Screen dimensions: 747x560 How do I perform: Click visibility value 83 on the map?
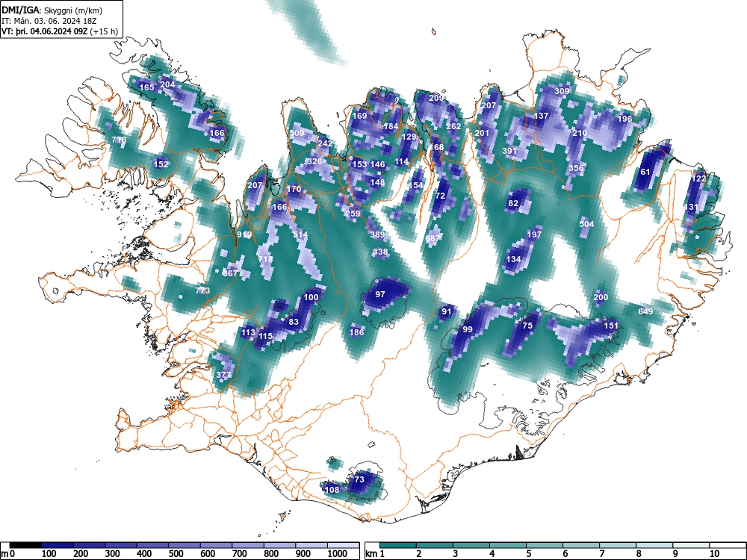(294, 322)
